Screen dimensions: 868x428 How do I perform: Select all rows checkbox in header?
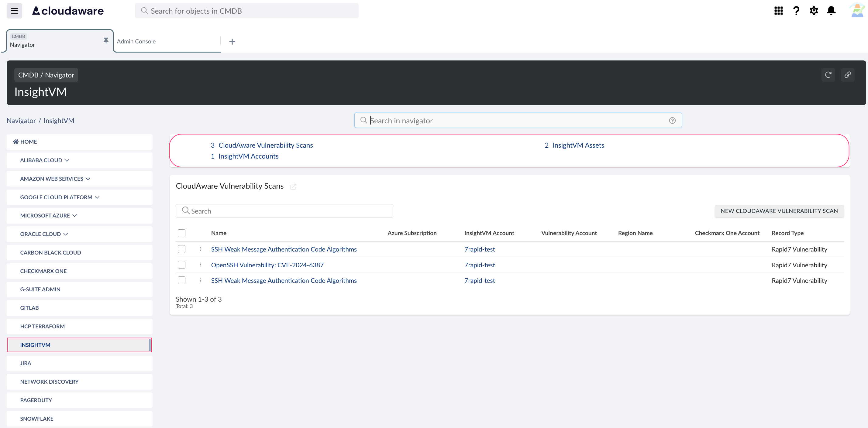point(182,233)
